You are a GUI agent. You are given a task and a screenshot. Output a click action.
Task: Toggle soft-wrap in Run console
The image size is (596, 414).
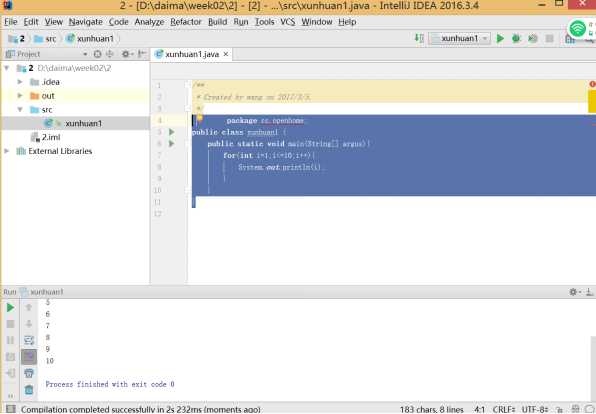pos(29,340)
